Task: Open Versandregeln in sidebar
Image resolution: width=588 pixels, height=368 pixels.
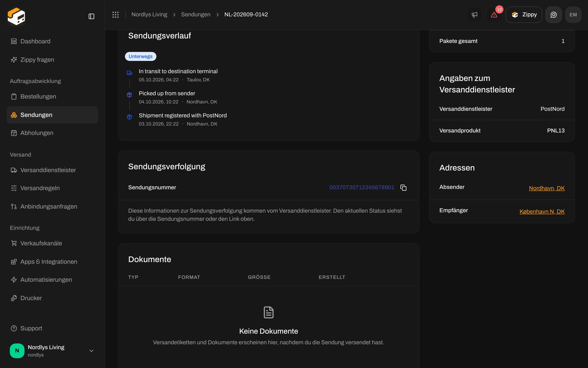Action: click(x=52, y=188)
